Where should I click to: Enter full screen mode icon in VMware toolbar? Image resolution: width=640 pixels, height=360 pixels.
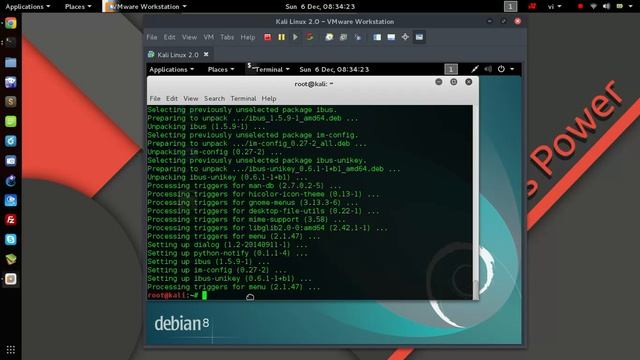pos(405,37)
